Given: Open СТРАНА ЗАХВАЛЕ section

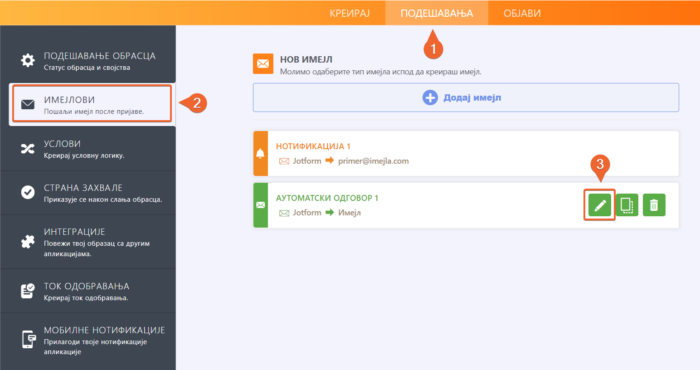Looking at the screenshot, I should 88,192.
